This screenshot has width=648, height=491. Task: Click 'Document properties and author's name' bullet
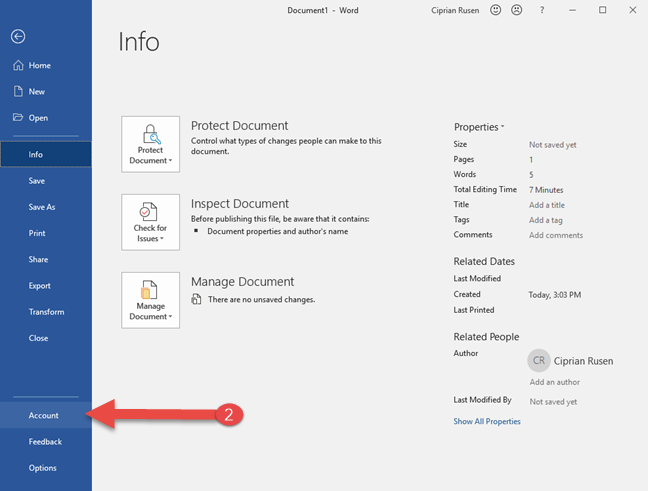point(278,231)
